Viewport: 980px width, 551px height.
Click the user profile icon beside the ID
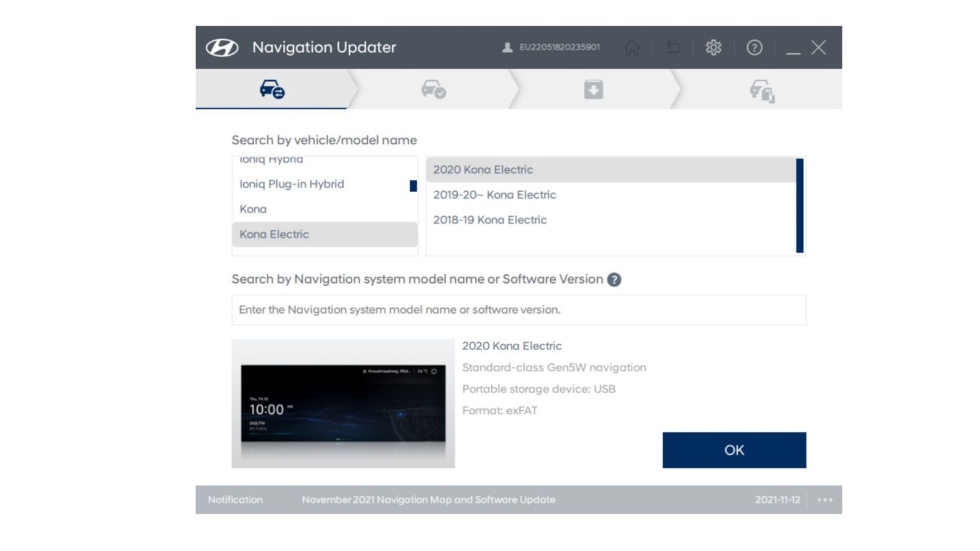(506, 47)
